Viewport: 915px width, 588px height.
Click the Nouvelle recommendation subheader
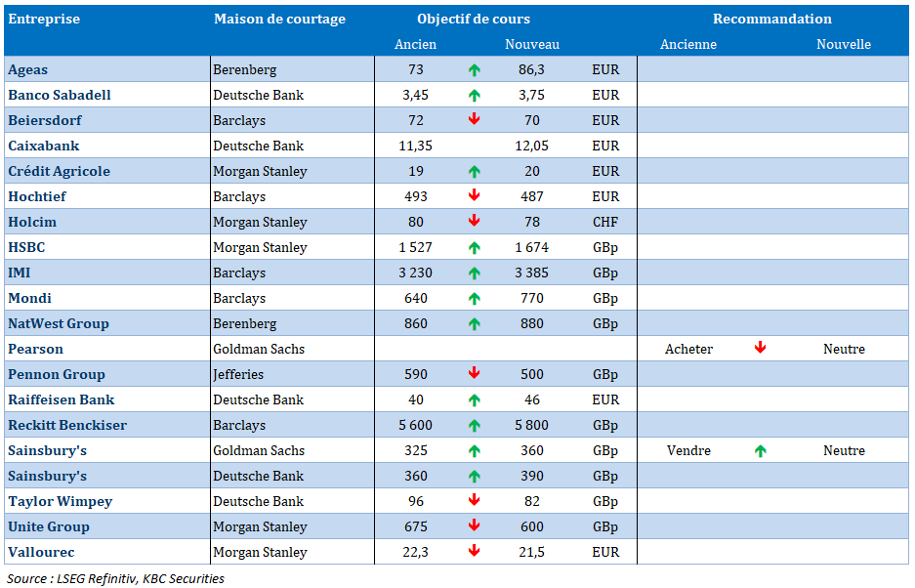[x=843, y=44]
